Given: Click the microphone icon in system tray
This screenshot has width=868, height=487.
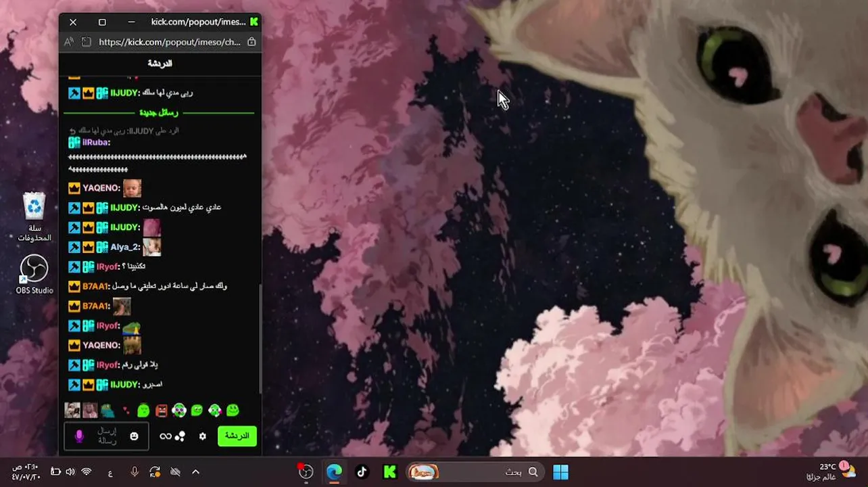Looking at the screenshot, I should (135, 472).
